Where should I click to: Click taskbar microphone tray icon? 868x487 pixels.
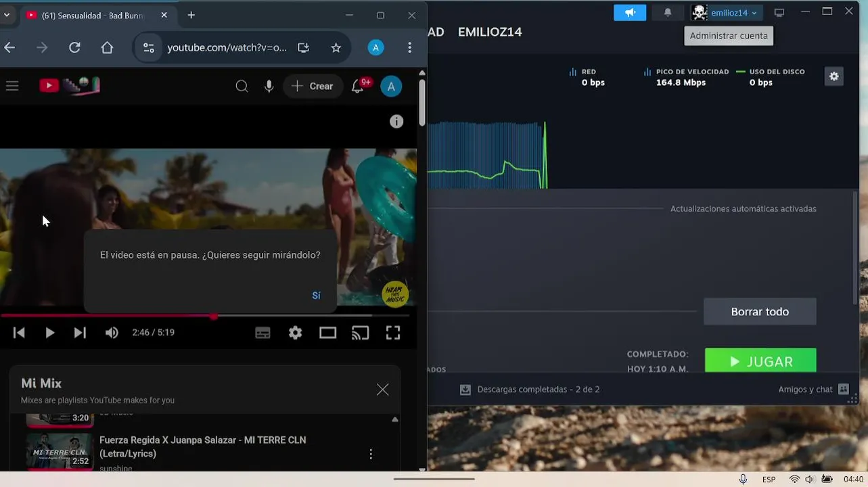click(743, 479)
